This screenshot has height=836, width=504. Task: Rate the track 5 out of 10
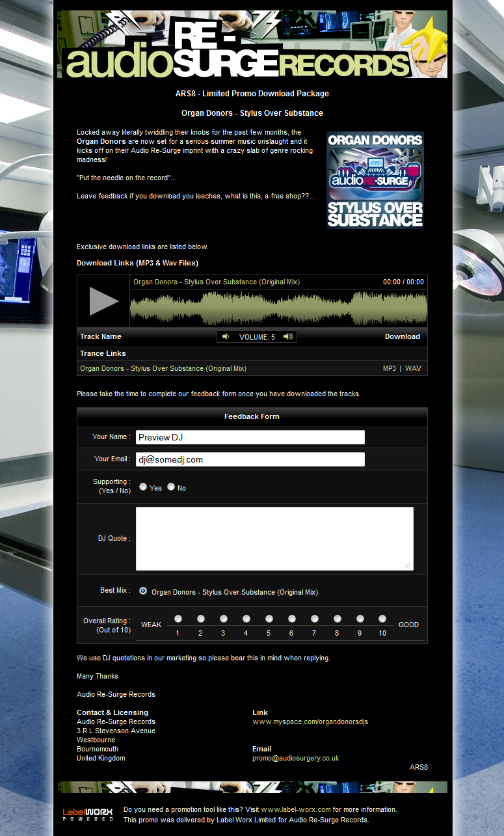[269, 619]
